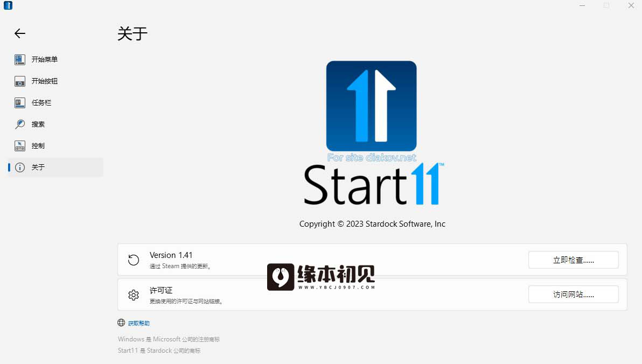Open the 获取帮助 link
Screen dimensions: 642x364
pos(139,323)
